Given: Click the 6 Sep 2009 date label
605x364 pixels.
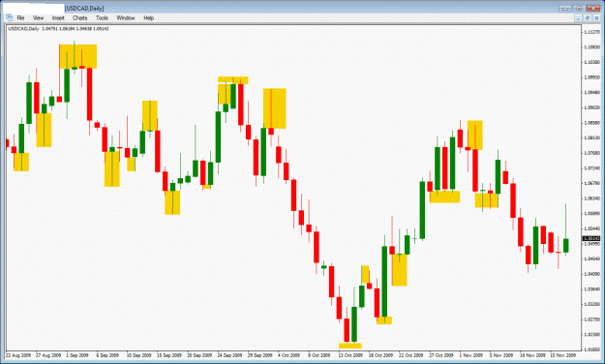Looking at the screenshot, I should (x=107, y=355).
